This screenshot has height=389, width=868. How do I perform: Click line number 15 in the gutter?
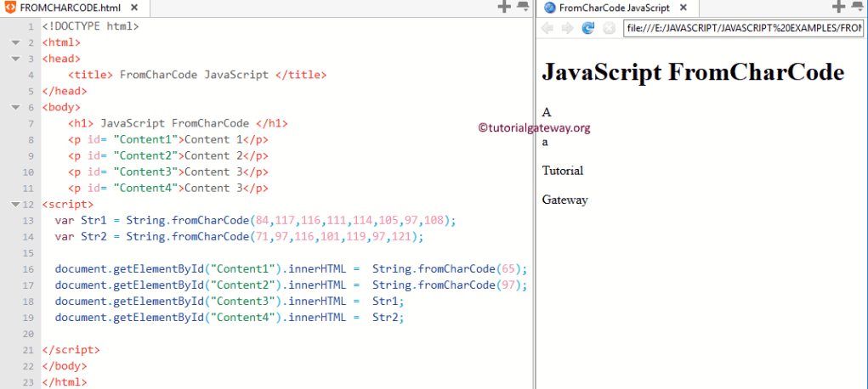[28, 253]
